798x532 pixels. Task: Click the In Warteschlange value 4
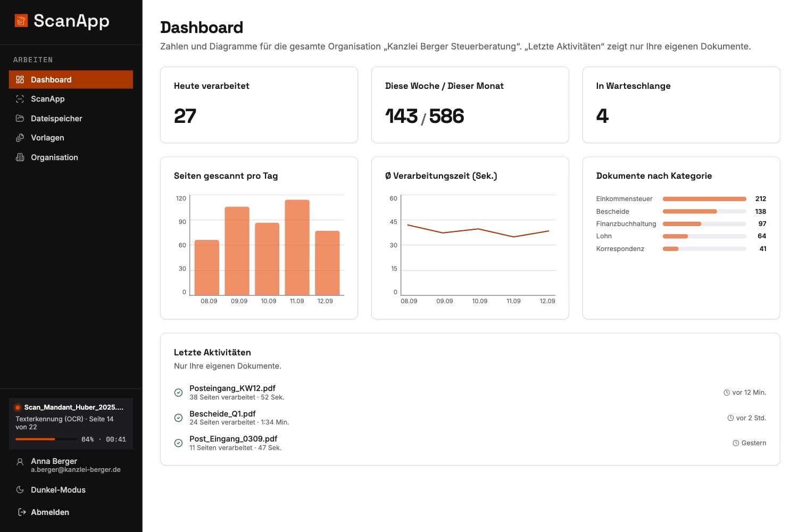[x=602, y=116]
